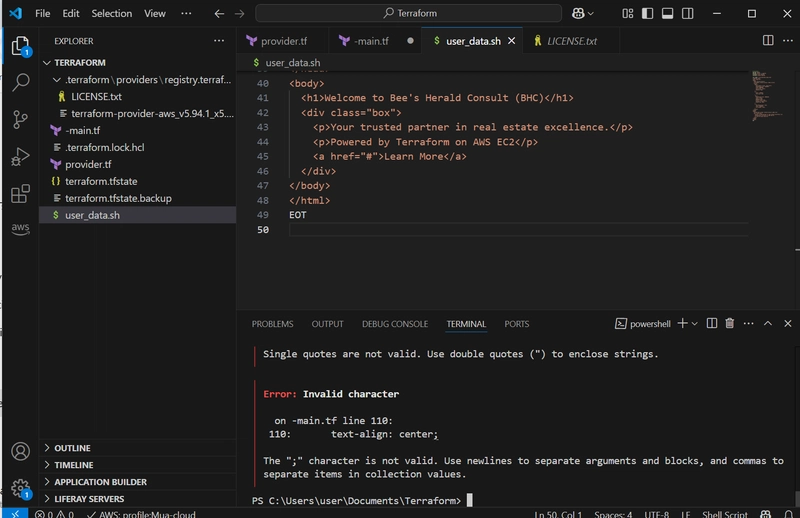
Task: Switch to the PROBLEMS panel tab
Action: coord(272,324)
